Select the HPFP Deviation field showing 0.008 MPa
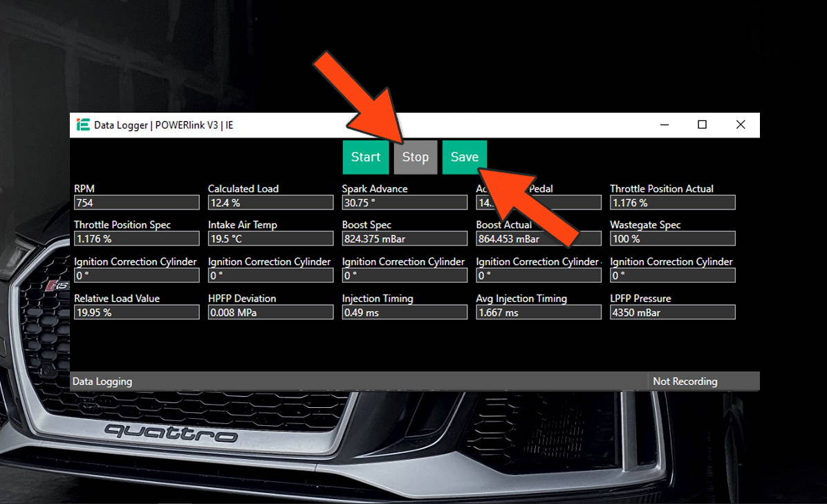 pos(270,312)
